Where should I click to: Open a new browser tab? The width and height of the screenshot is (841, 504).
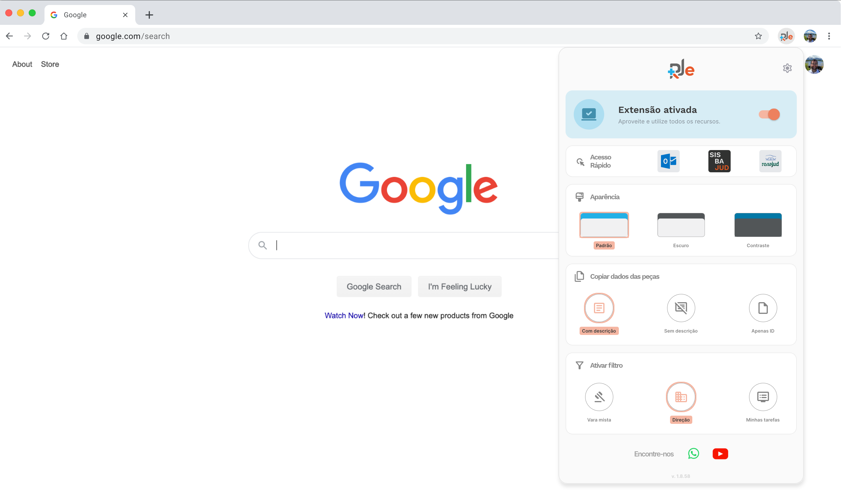[x=149, y=15]
